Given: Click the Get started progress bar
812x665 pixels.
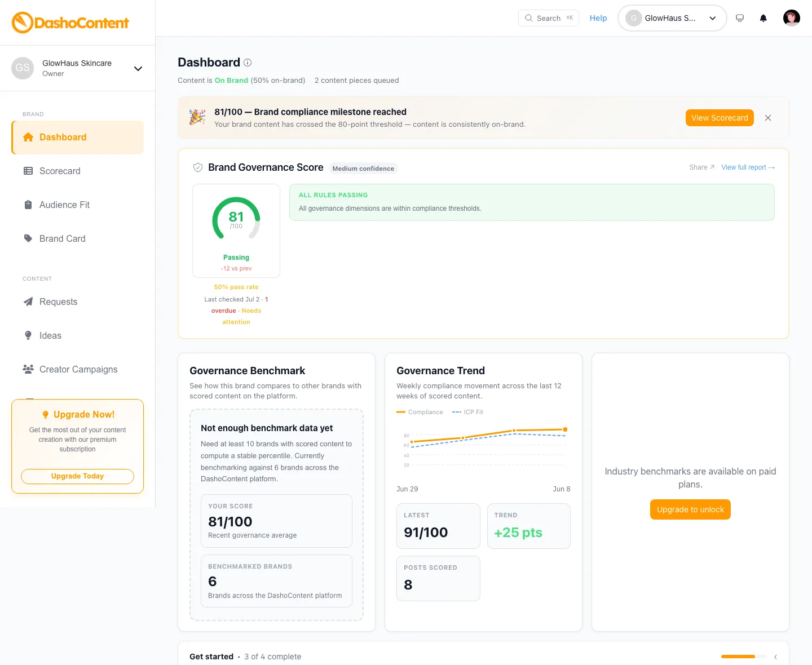Looking at the screenshot, I should 743,657.
